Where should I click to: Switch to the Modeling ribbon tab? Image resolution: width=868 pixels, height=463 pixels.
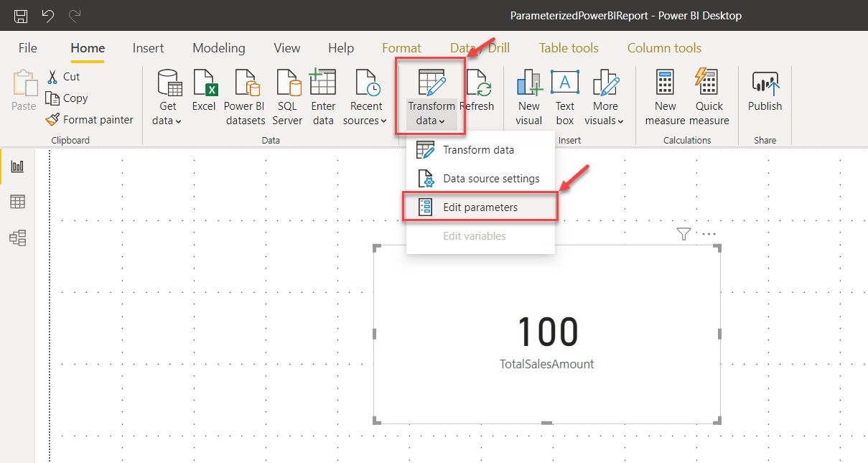point(218,47)
